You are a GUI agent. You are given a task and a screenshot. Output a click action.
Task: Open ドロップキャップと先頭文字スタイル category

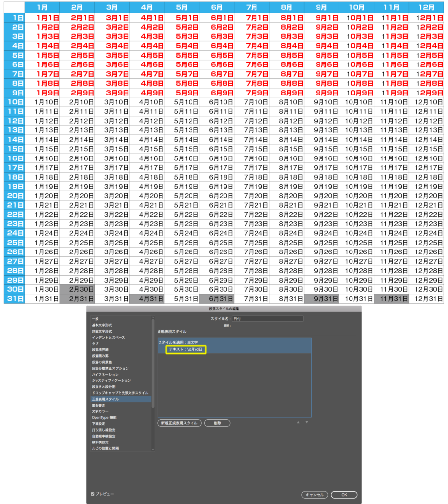[121, 393]
